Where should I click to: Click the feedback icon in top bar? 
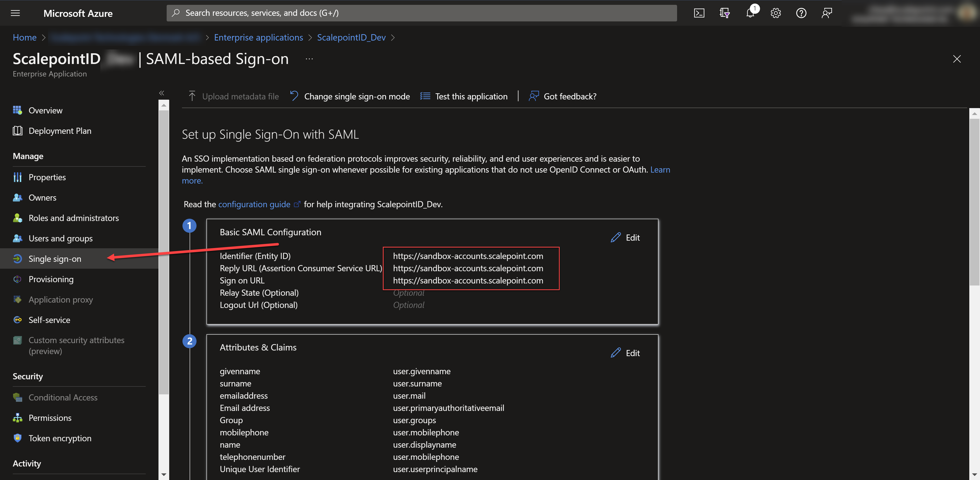coord(827,13)
